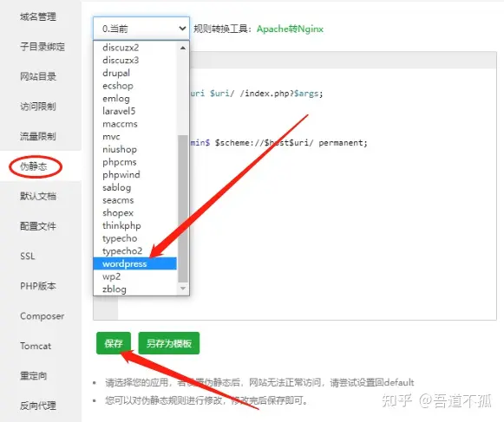Click the $scheme://$host$uri/ permanent line
This screenshot has width=504, height=422.
tap(279, 143)
